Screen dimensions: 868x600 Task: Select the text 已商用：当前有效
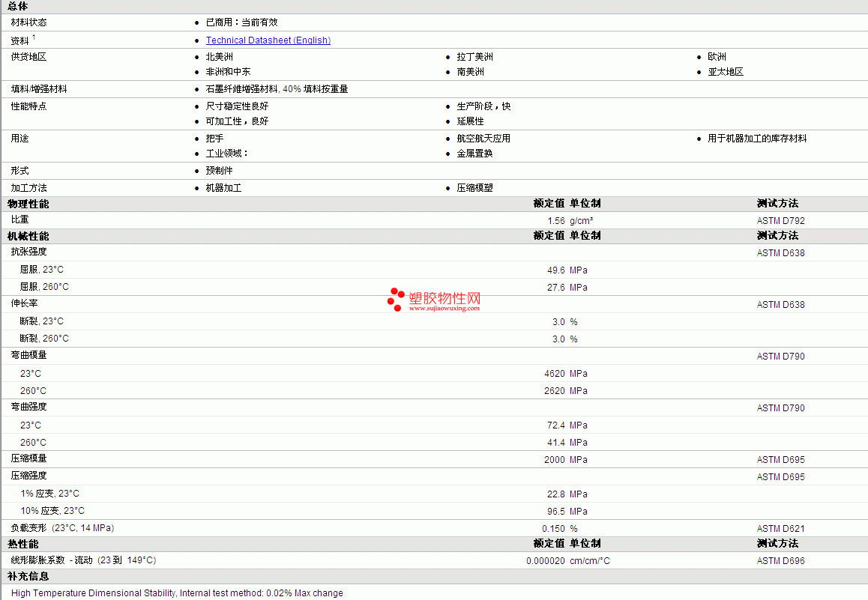point(242,22)
